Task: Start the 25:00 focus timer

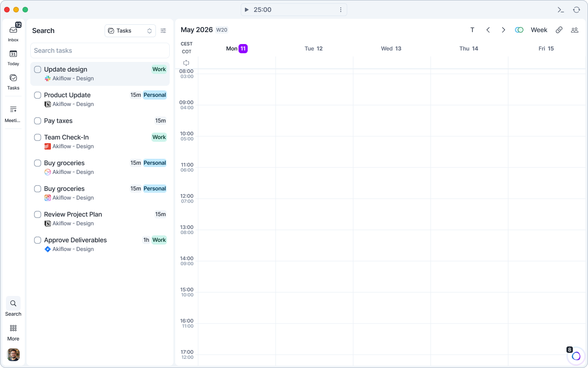Action: point(246,10)
